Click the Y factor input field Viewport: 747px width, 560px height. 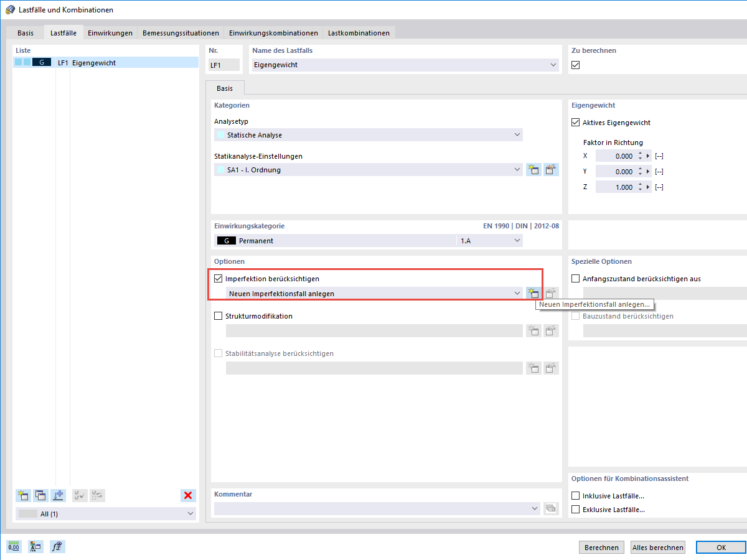[x=615, y=172]
